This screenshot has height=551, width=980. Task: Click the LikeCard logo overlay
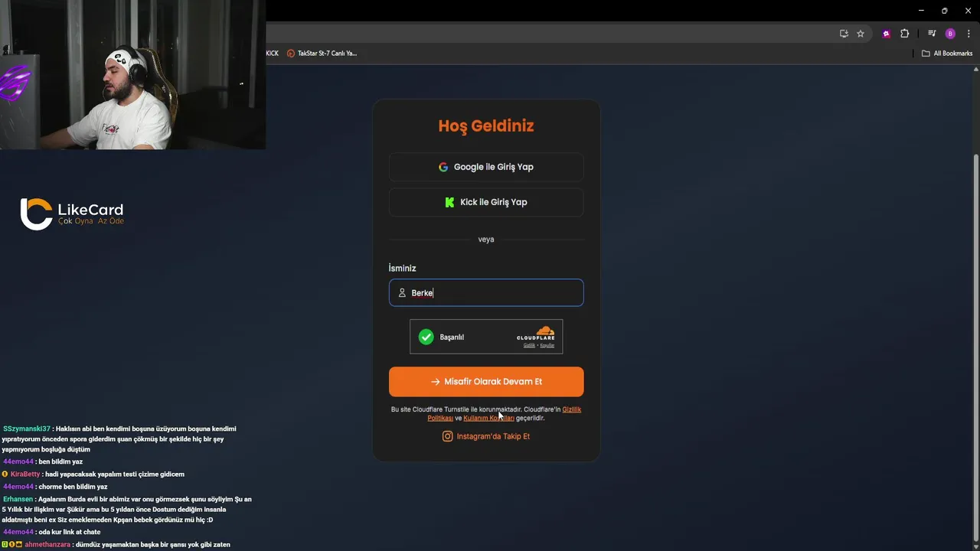[72, 214]
